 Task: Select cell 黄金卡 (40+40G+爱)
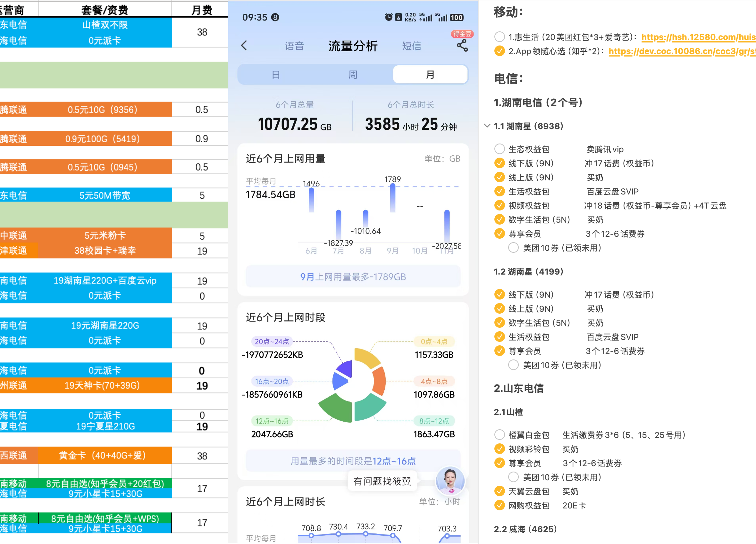(x=105, y=455)
